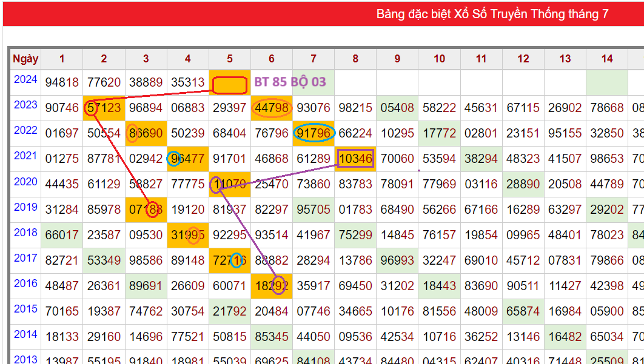This screenshot has width=644, height=364.
Task: Select the day 5 column header
Action: 230,59
